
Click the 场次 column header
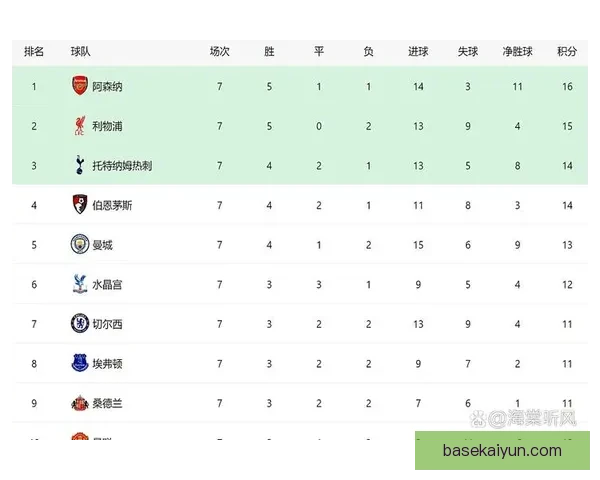(x=220, y=51)
